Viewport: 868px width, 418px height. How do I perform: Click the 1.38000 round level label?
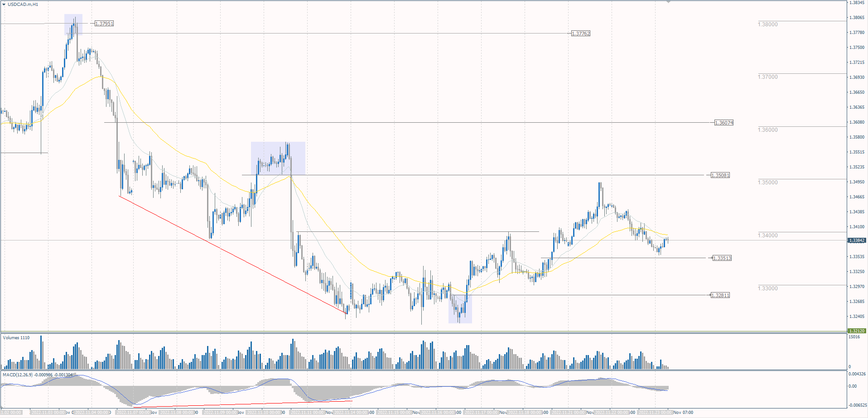[768, 24]
